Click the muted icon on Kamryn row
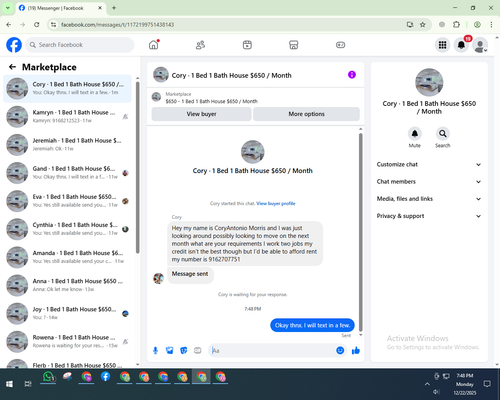 click(125, 117)
